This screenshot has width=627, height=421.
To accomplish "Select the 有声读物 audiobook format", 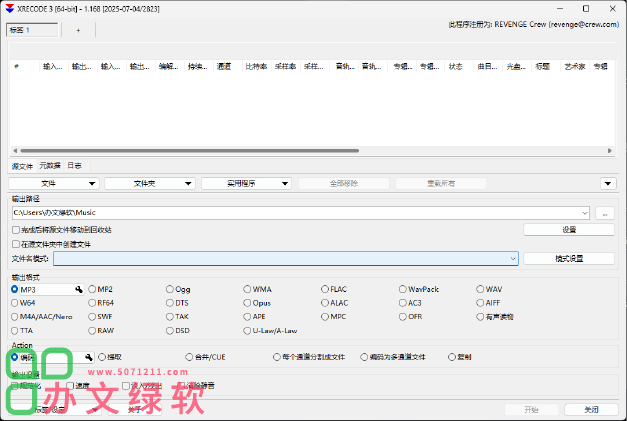I will [495, 317].
